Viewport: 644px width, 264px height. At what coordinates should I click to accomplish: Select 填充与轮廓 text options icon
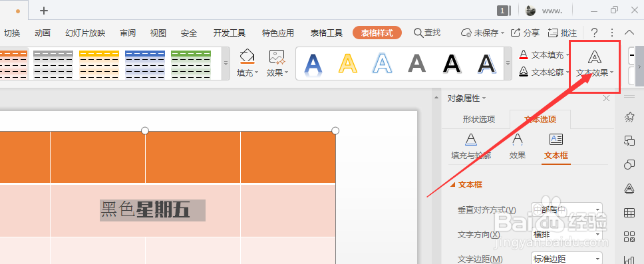[471, 146]
